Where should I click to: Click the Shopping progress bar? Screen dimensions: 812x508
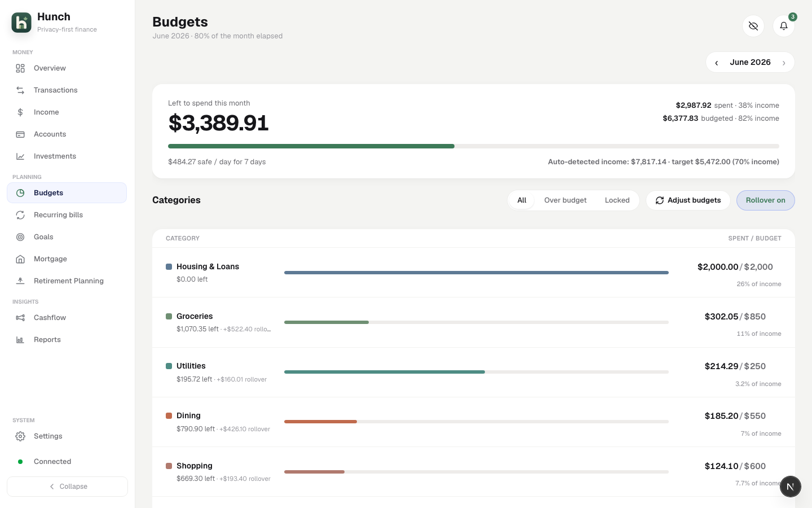coord(476,472)
